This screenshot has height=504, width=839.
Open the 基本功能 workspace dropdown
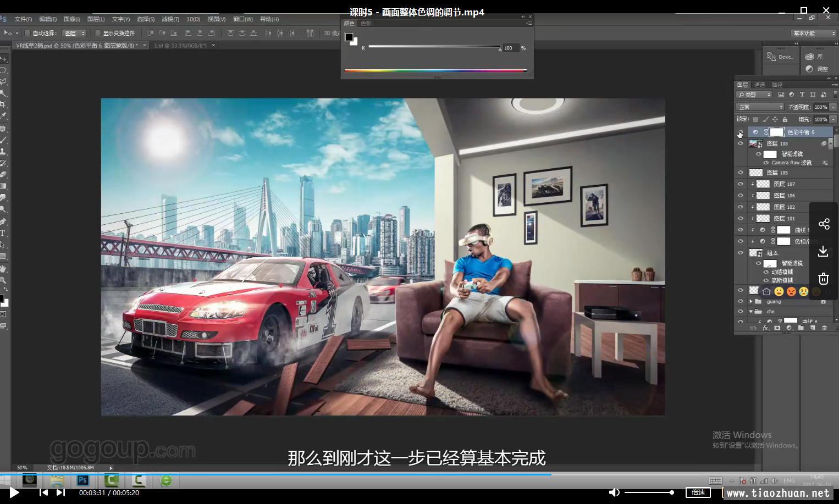pyautogui.click(x=814, y=34)
